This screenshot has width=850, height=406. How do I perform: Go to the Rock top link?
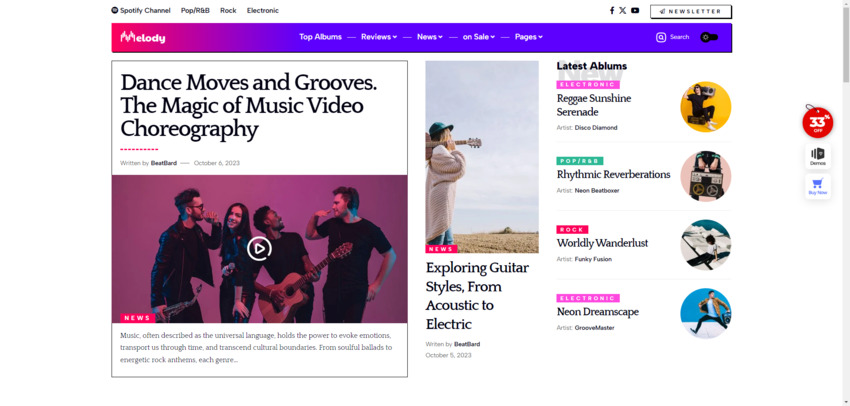(228, 10)
